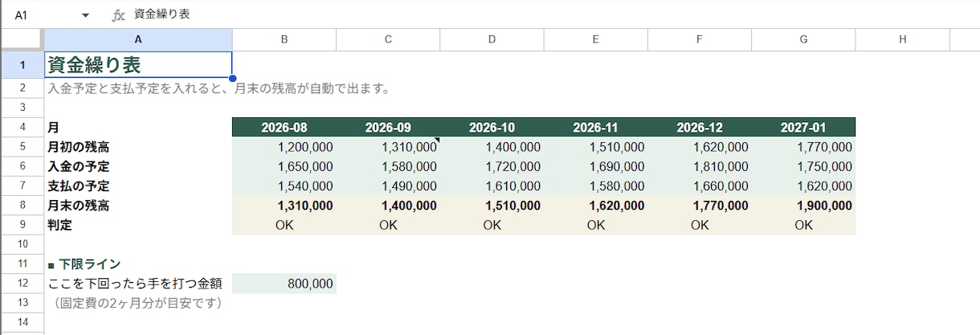Image resolution: width=980 pixels, height=335 pixels.
Task: Click the 800,000 threshold cell
Action: [284, 284]
